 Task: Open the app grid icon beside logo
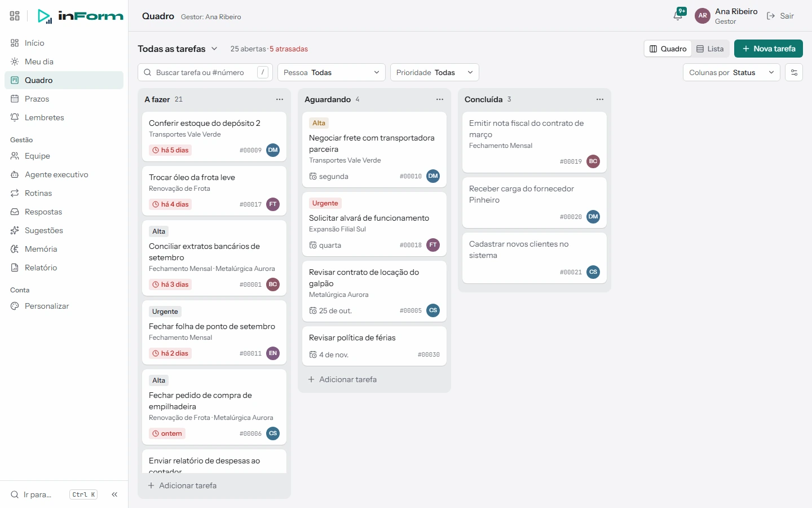pos(15,16)
